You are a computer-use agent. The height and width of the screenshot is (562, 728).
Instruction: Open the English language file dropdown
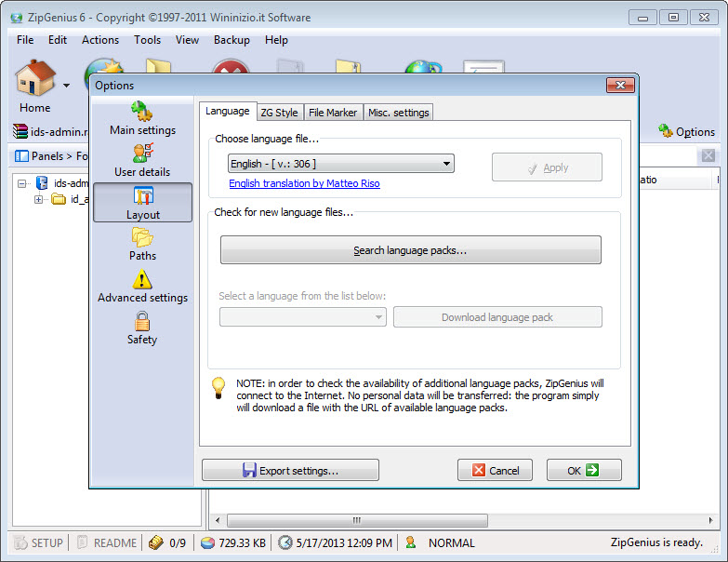(x=341, y=164)
